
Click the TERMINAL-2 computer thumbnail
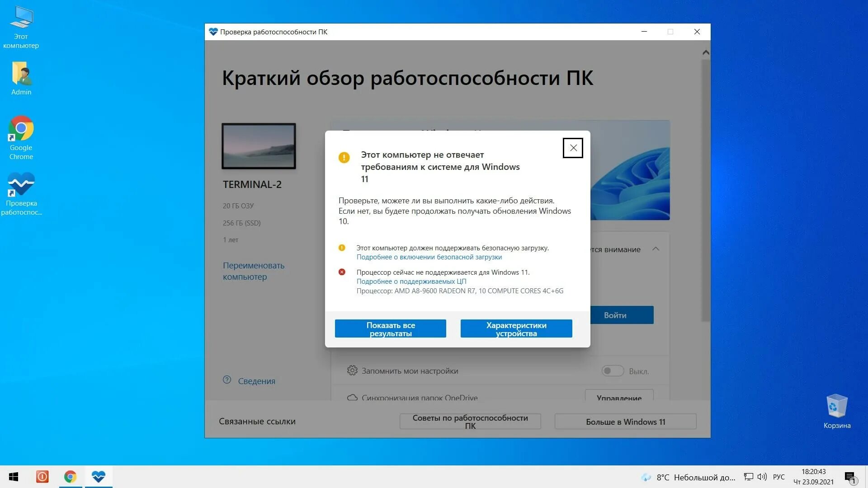pos(259,146)
